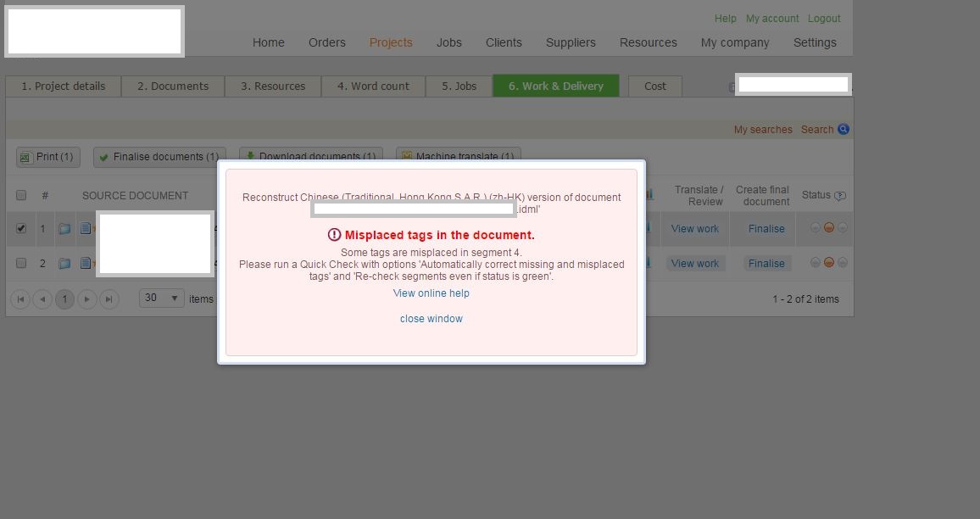Open Orders in the main menu
The image size is (980, 519).
click(x=327, y=42)
